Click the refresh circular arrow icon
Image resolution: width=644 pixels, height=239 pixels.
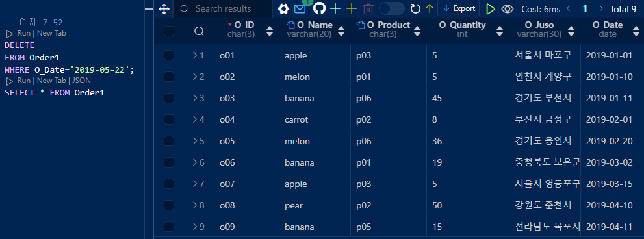416,8
